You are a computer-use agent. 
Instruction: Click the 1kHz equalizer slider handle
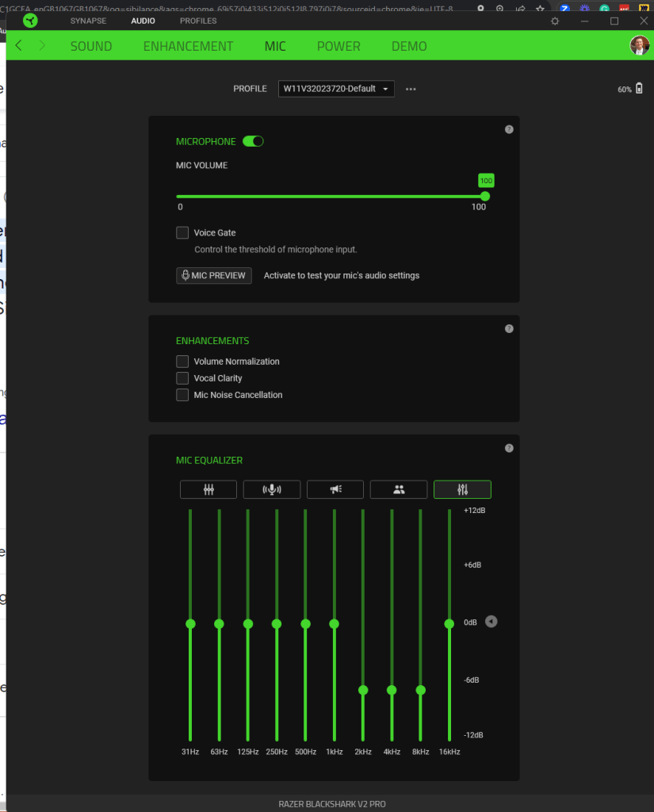[x=334, y=623]
